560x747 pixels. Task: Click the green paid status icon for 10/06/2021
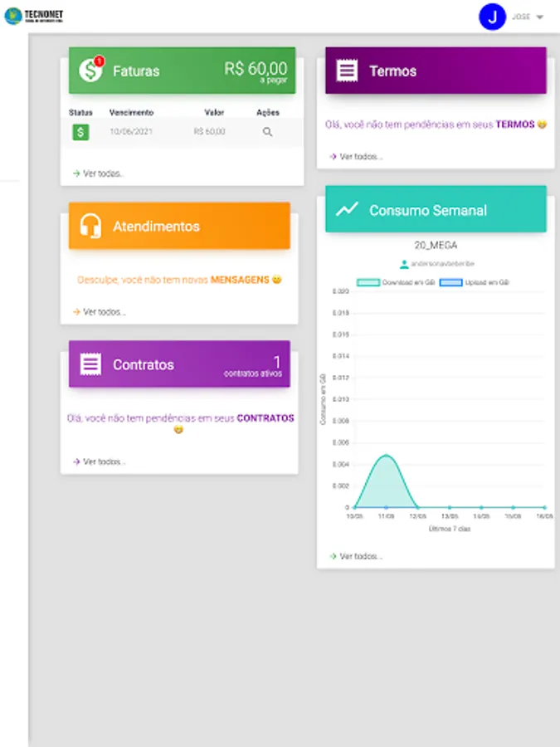80,132
